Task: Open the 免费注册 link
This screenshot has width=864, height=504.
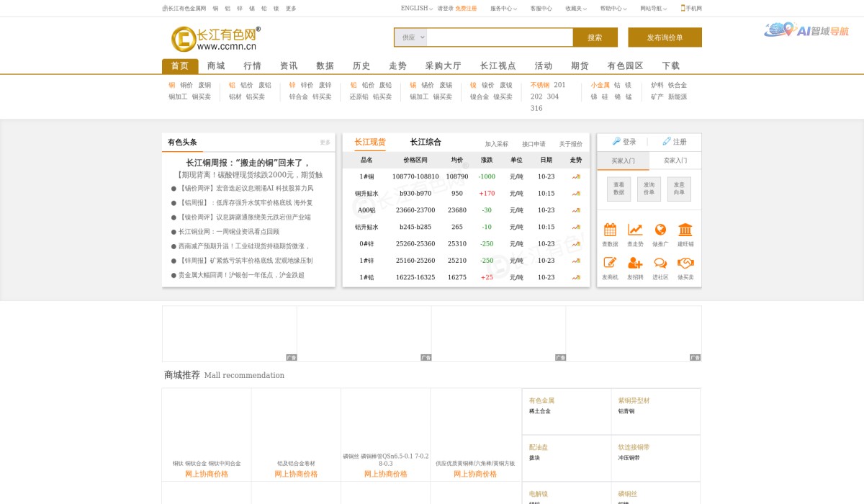Action: pos(466,9)
